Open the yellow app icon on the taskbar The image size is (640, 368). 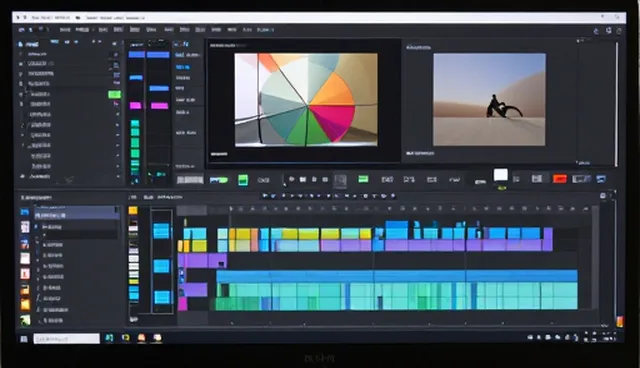(126, 338)
